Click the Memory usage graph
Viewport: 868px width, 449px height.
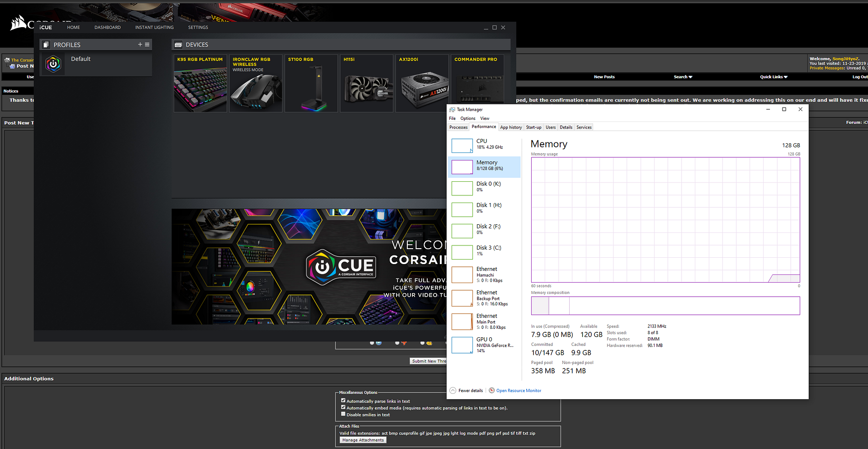pos(665,220)
